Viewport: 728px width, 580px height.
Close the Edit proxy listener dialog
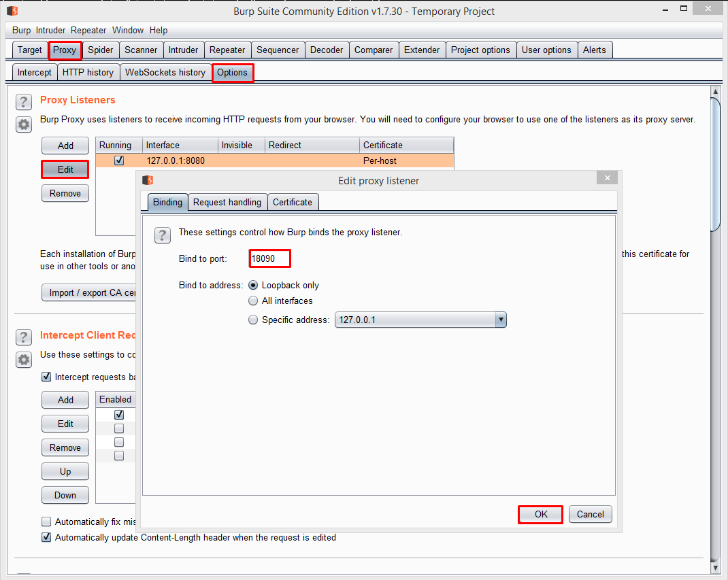pyautogui.click(x=608, y=177)
